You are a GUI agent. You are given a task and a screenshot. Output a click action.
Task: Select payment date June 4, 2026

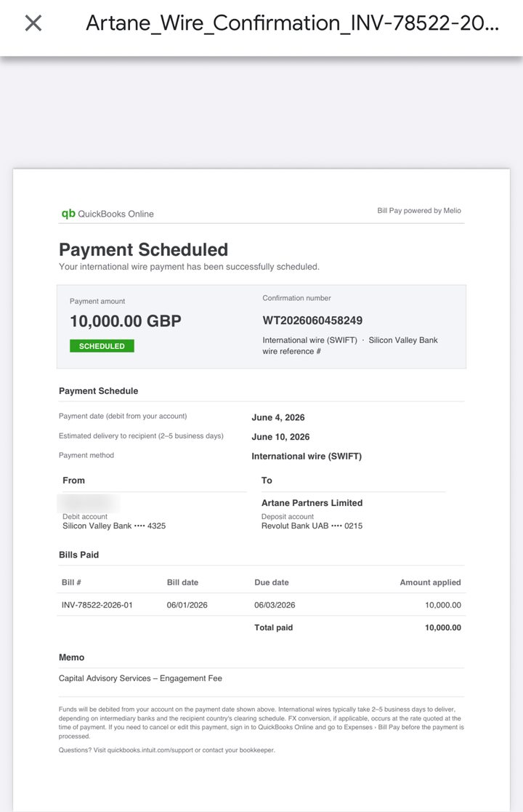click(277, 417)
